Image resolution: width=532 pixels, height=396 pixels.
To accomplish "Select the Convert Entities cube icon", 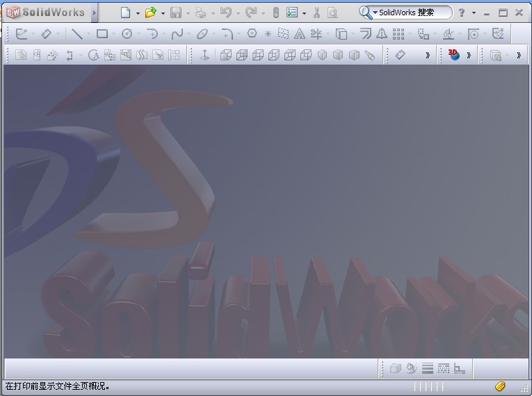I will pos(341,34).
